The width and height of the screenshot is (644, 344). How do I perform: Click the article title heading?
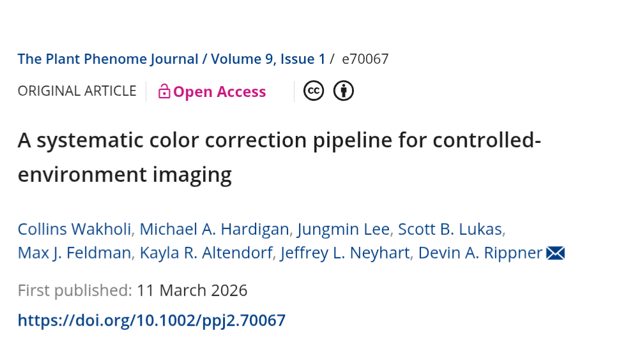click(x=279, y=156)
